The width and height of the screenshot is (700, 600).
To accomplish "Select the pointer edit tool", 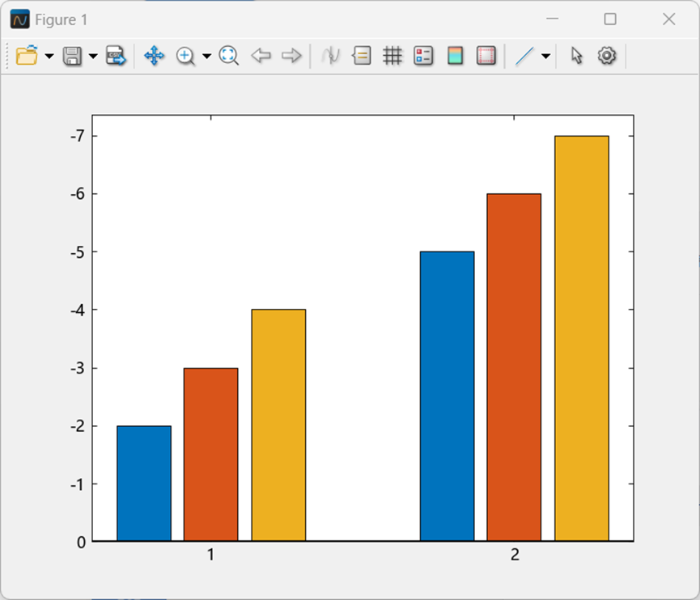I will [576, 56].
